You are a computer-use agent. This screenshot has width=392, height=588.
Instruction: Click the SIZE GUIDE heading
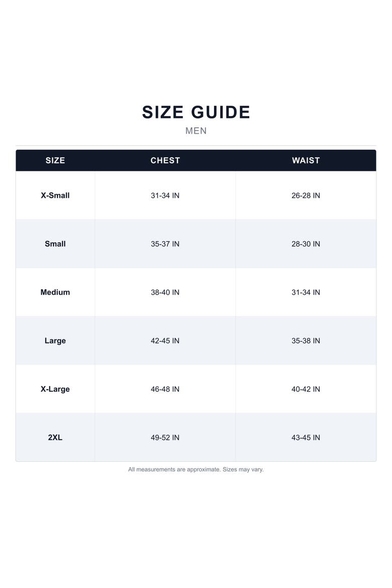tap(196, 112)
